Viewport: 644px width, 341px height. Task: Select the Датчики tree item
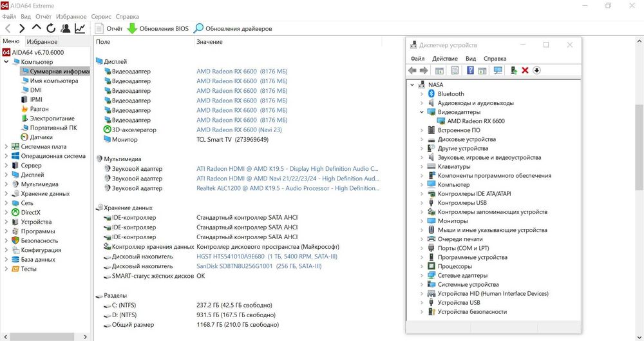[x=41, y=137]
